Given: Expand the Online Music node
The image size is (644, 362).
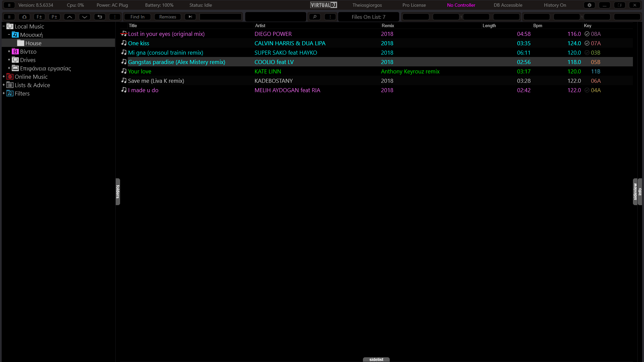Looking at the screenshot, I should (x=4, y=76).
